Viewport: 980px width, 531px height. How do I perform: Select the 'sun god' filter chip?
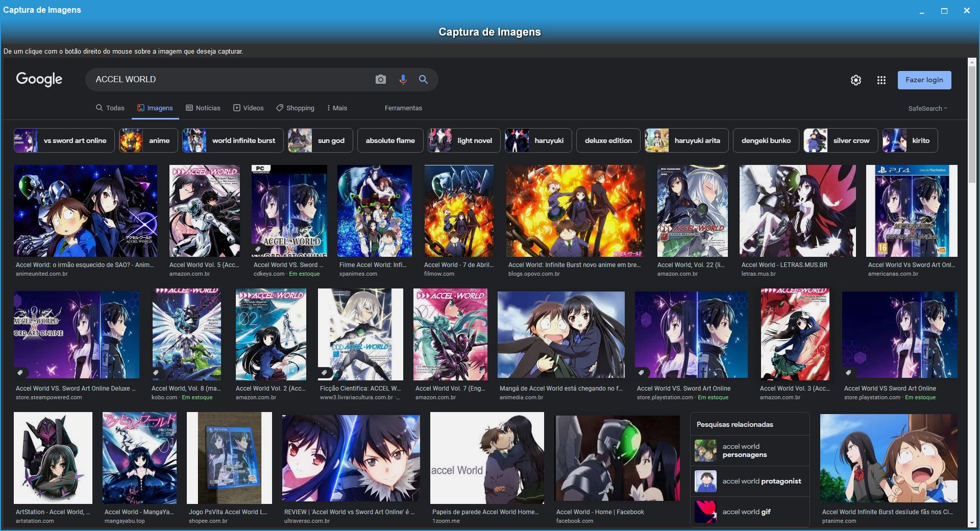320,140
